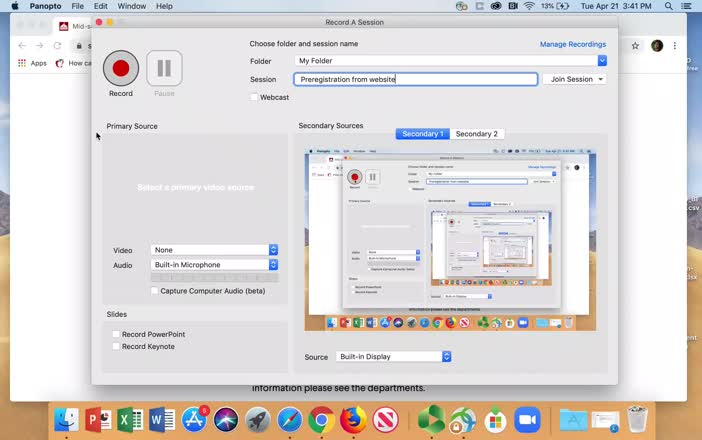Image resolution: width=702 pixels, height=440 pixels.
Task: Expand the Folder dropdown
Action: tap(602, 60)
